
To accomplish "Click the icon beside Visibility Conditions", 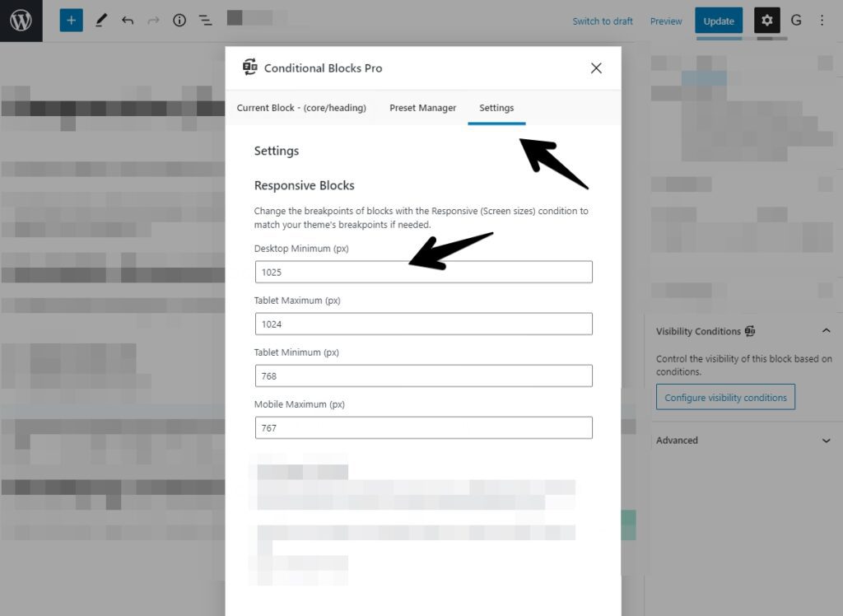I will (x=750, y=331).
